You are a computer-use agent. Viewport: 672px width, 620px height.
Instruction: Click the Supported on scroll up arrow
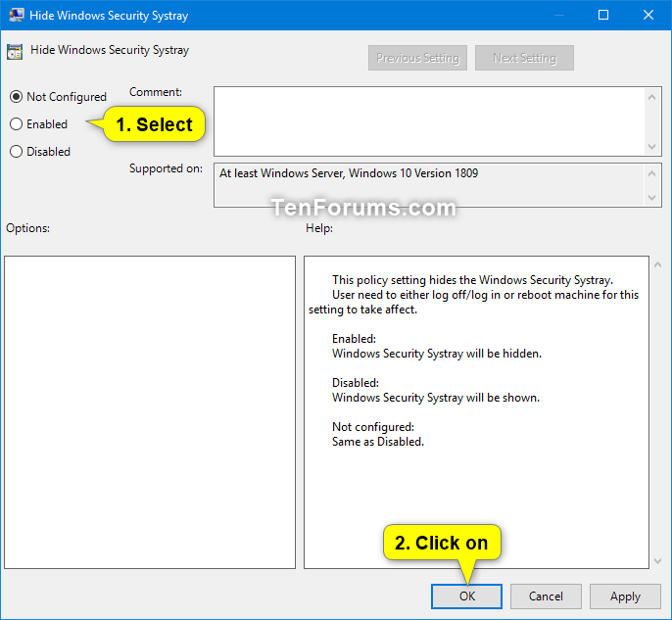(x=651, y=173)
